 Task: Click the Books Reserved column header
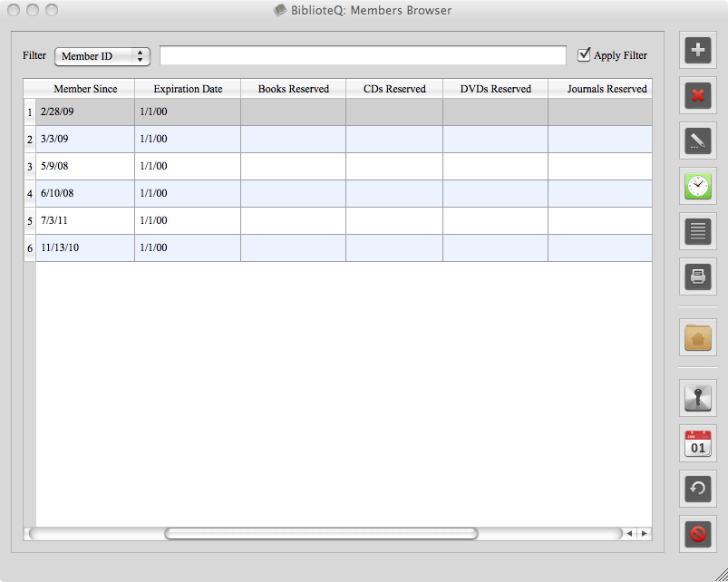pos(293,89)
